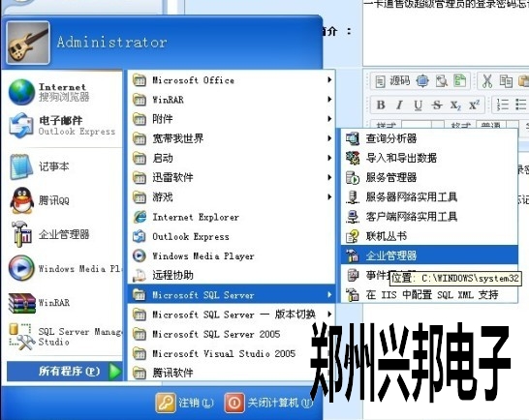Image resolution: width=529 pixels, height=420 pixels.
Task: Click 关闭计算机 shutdown button
Action: point(269,403)
